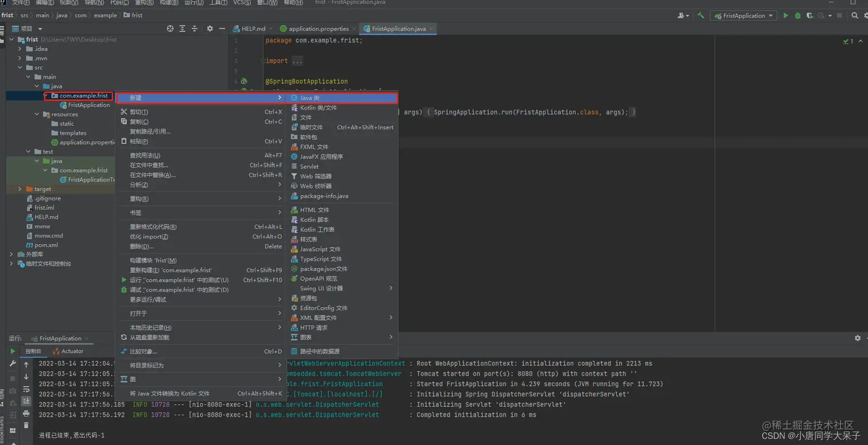
Task: Switch to the Actuator tab in Run panel
Action: pyautogui.click(x=68, y=351)
